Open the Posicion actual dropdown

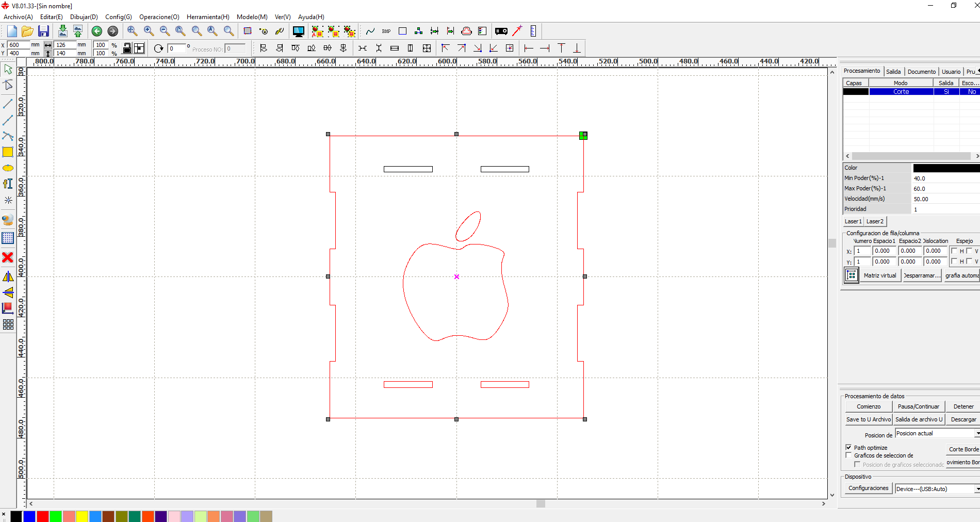[x=937, y=433]
